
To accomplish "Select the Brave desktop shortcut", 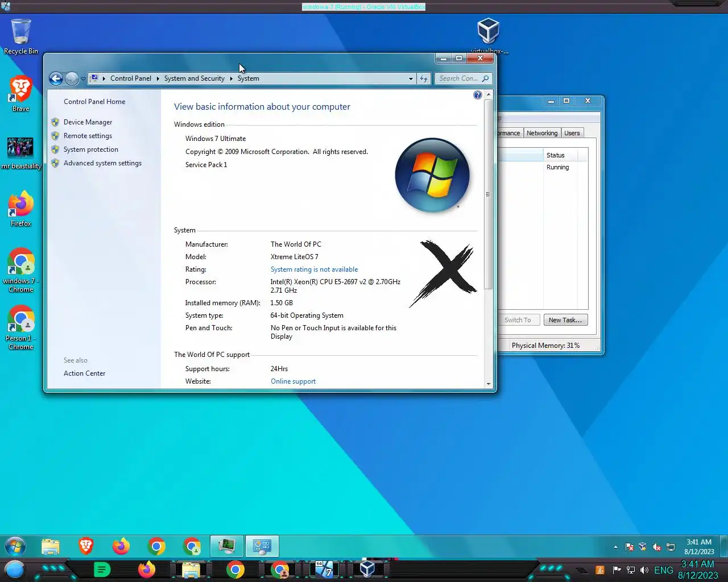I will (21, 94).
